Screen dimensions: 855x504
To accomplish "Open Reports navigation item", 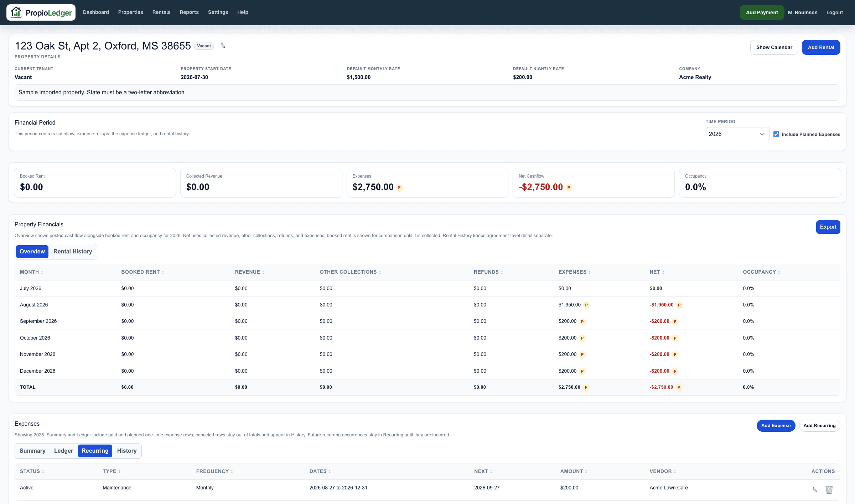I will [189, 12].
